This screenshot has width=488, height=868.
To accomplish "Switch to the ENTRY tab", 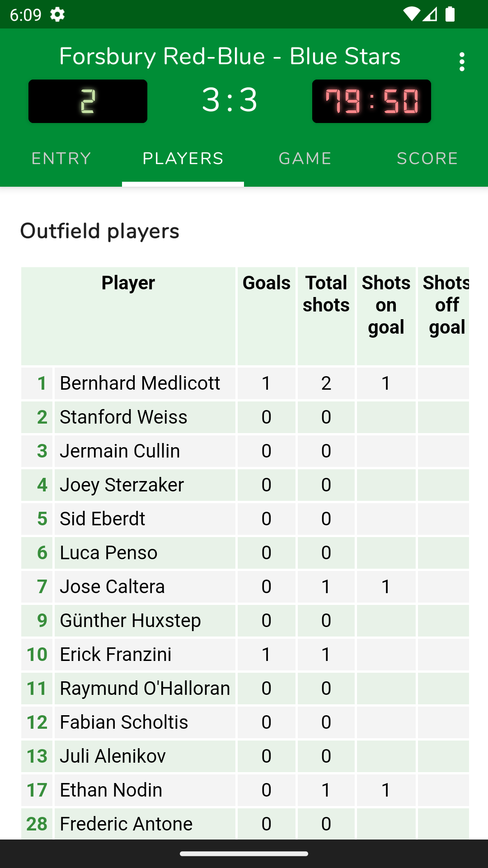I will [61, 159].
